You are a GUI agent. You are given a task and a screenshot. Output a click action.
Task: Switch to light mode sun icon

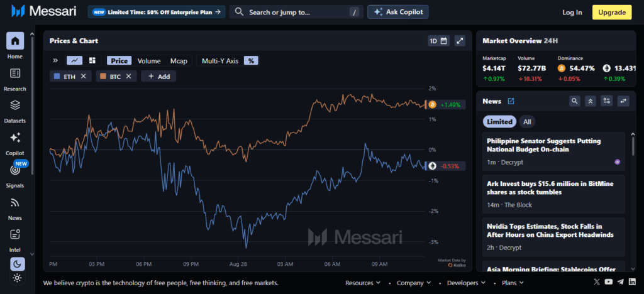pyautogui.click(x=17, y=278)
